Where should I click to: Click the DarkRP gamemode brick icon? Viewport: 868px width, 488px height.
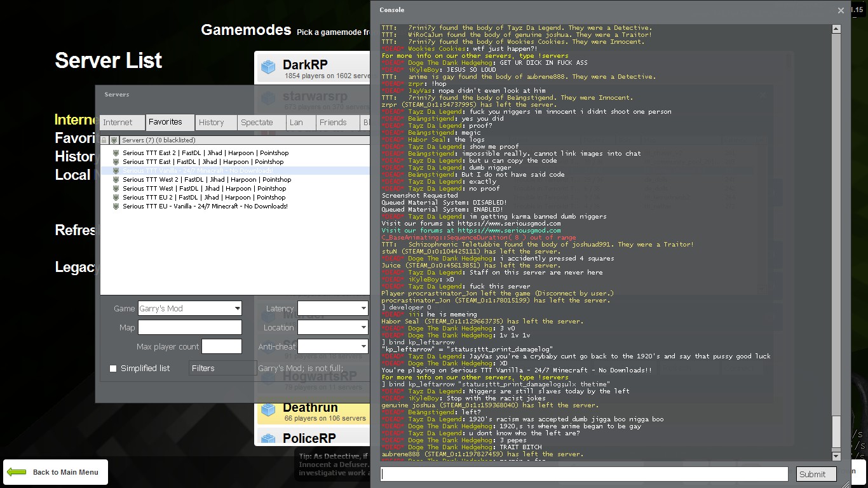coord(269,67)
